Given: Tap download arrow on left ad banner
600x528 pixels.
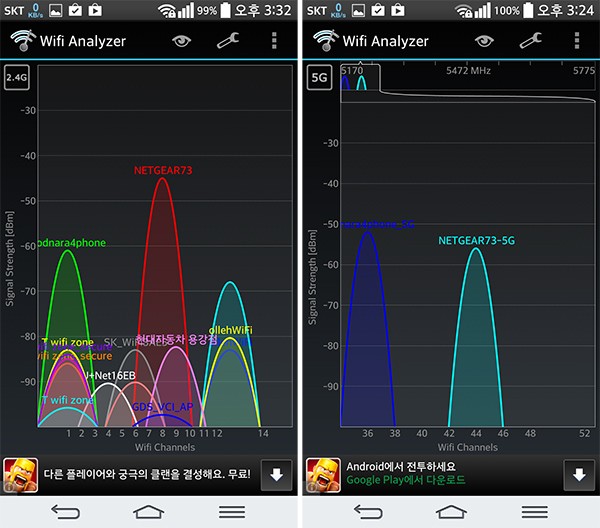Looking at the screenshot, I should click(276, 475).
